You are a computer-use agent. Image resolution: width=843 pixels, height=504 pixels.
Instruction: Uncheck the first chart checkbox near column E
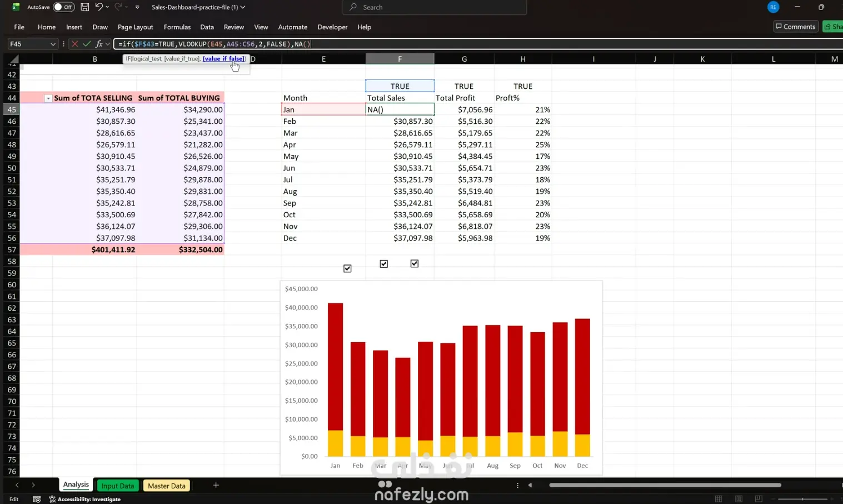pos(347,268)
